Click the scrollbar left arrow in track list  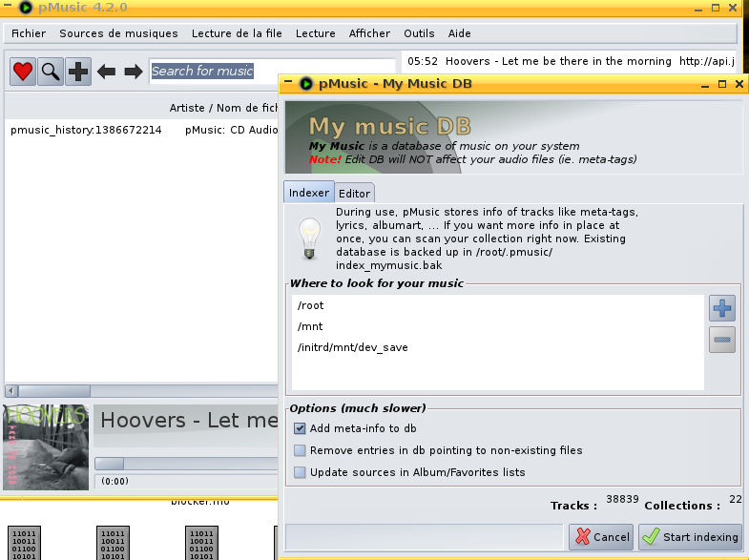coord(12,391)
